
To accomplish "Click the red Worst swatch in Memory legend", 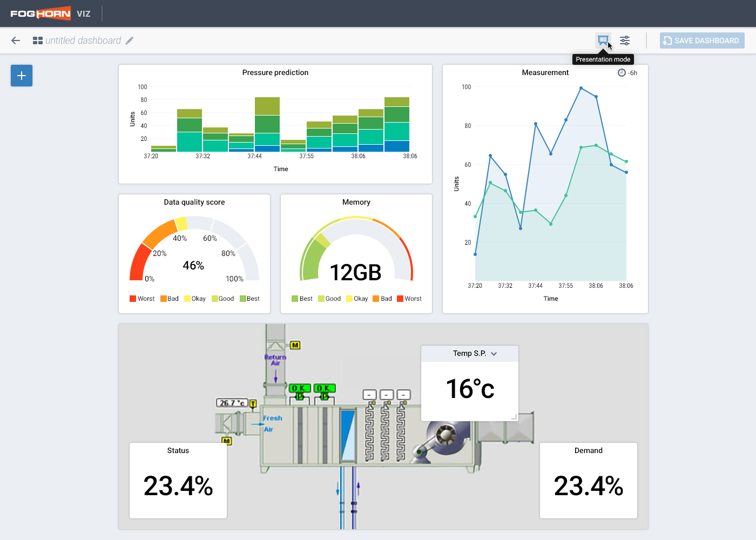I will click(x=400, y=299).
